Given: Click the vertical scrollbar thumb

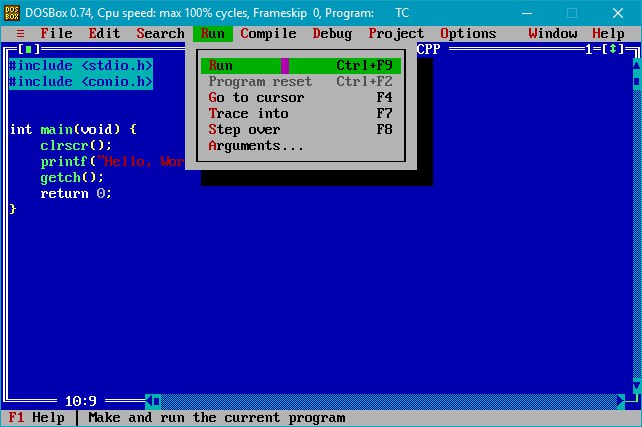Looking at the screenshot, I should point(637,81).
